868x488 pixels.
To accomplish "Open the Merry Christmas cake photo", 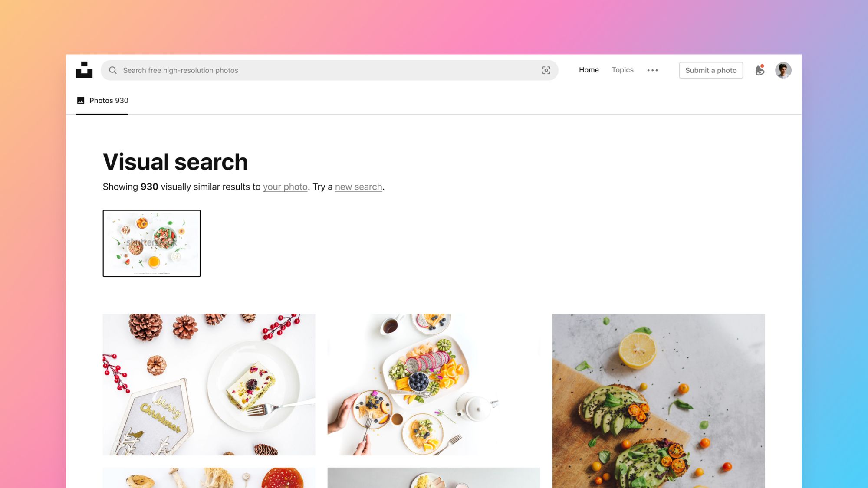I will [x=209, y=384].
